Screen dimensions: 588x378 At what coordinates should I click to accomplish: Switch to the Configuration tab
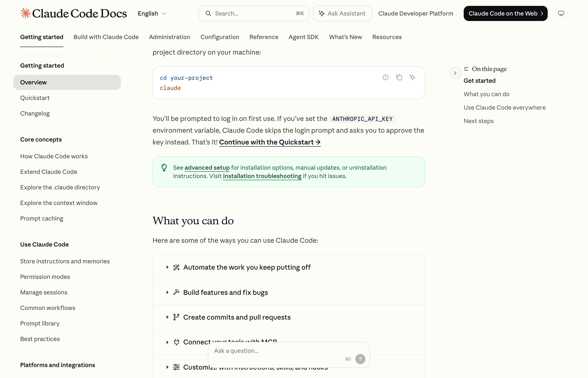(220, 37)
